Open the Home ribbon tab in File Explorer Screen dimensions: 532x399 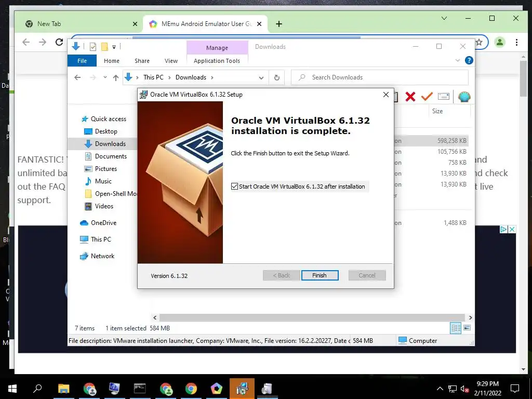112,61
